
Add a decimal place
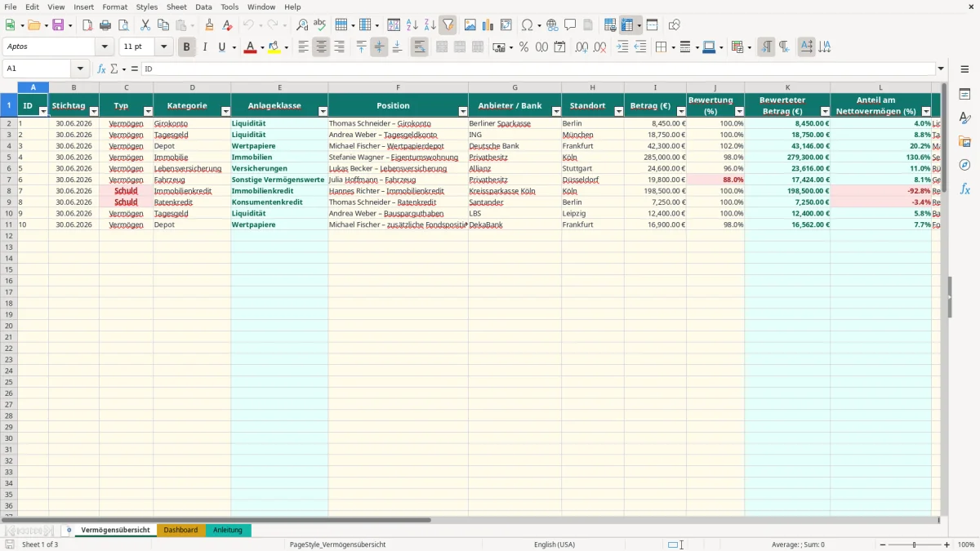(x=581, y=47)
